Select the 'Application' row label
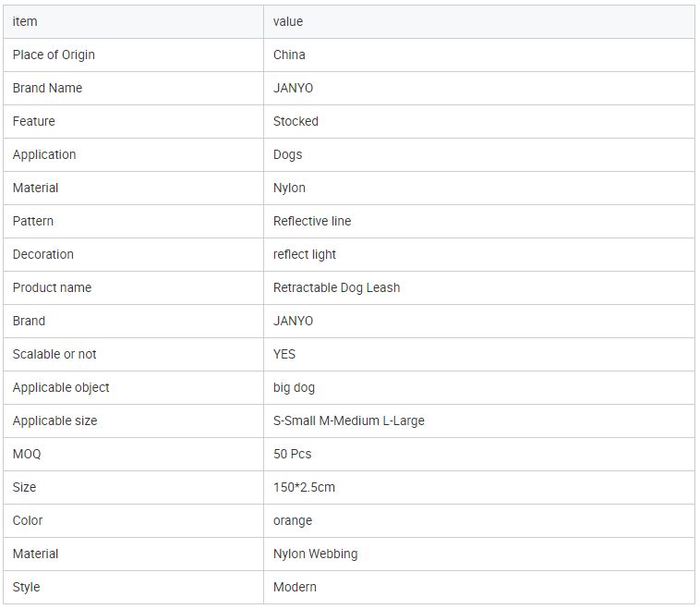Image resolution: width=700 pixels, height=609 pixels. pos(44,154)
